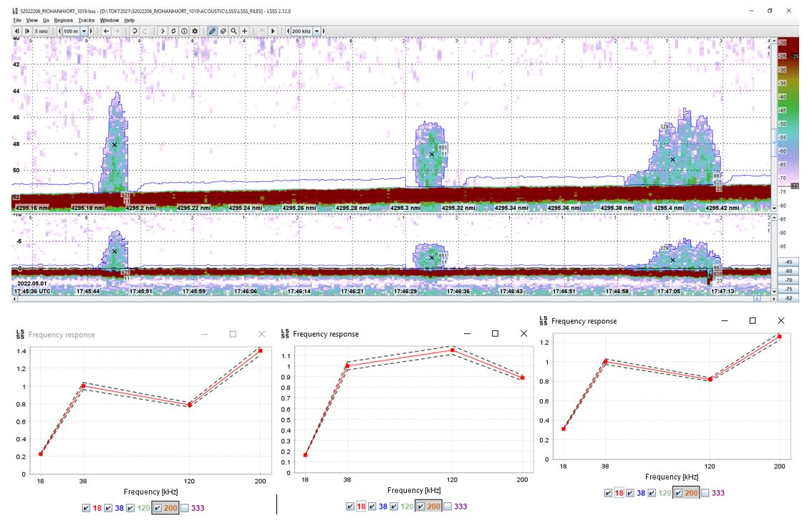Screen dimensions: 812x526
Task: Click the undo curved arrow icon
Action: coord(134,32)
